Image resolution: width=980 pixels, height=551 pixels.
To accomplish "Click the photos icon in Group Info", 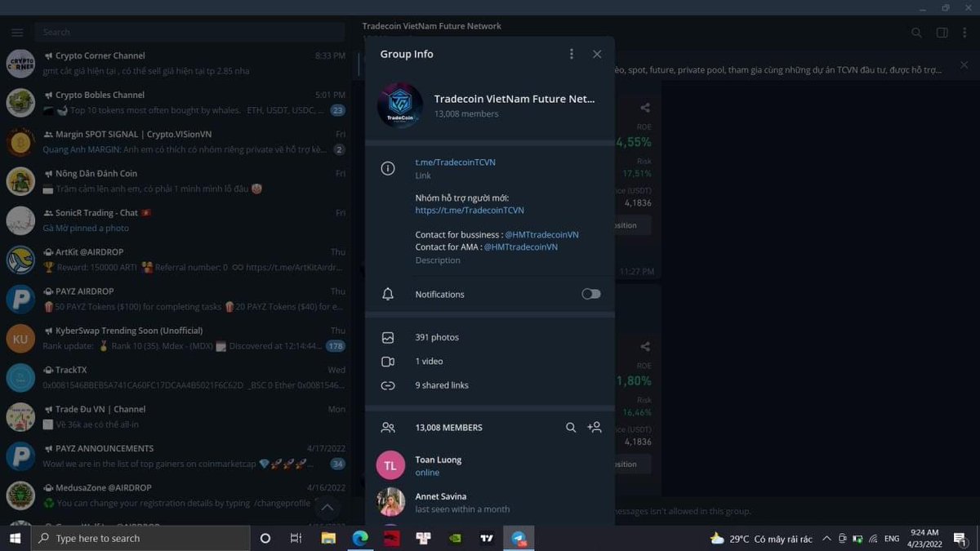I will [388, 337].
